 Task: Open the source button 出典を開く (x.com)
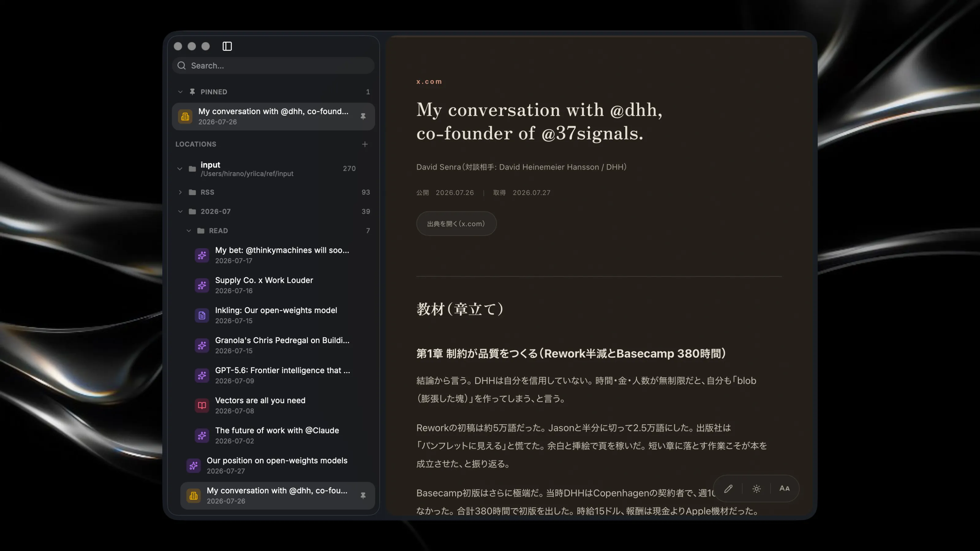(x=456, y=223)
